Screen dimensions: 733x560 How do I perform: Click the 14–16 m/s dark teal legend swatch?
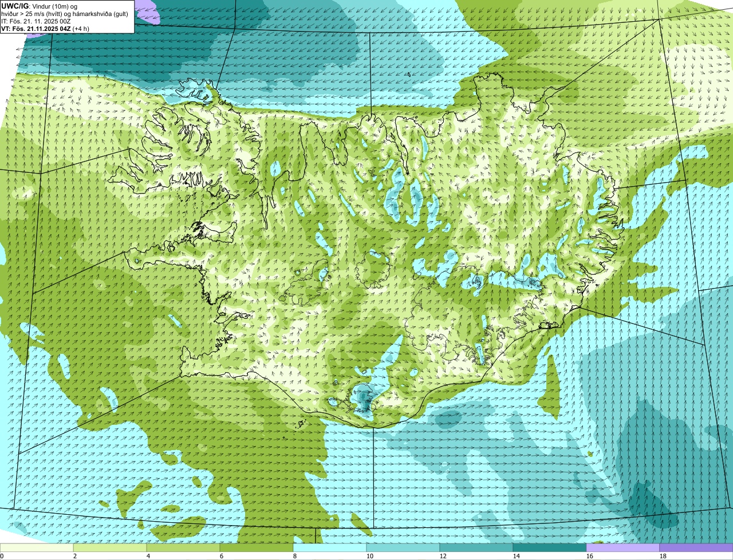550,548
